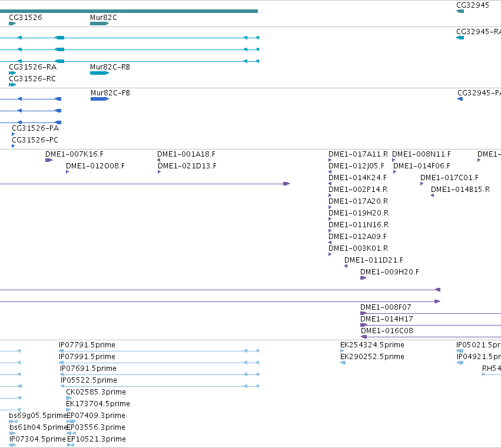Viewport: 501px width, 448px height.
Task: Select DME1-003K01.R feature
Action: (x=330, y=254)
